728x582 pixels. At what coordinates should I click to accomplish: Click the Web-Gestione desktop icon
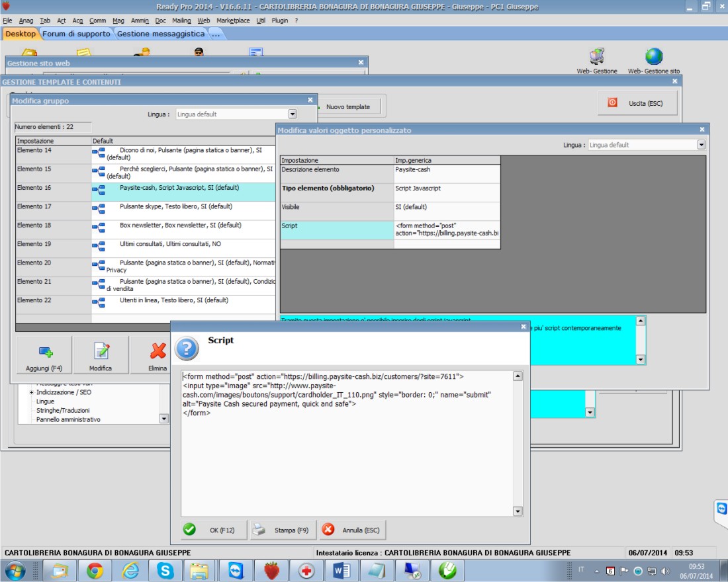point(596,58)
